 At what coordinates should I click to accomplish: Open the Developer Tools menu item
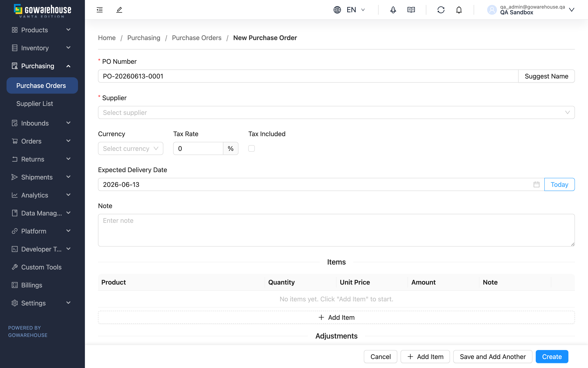point(42,249)
